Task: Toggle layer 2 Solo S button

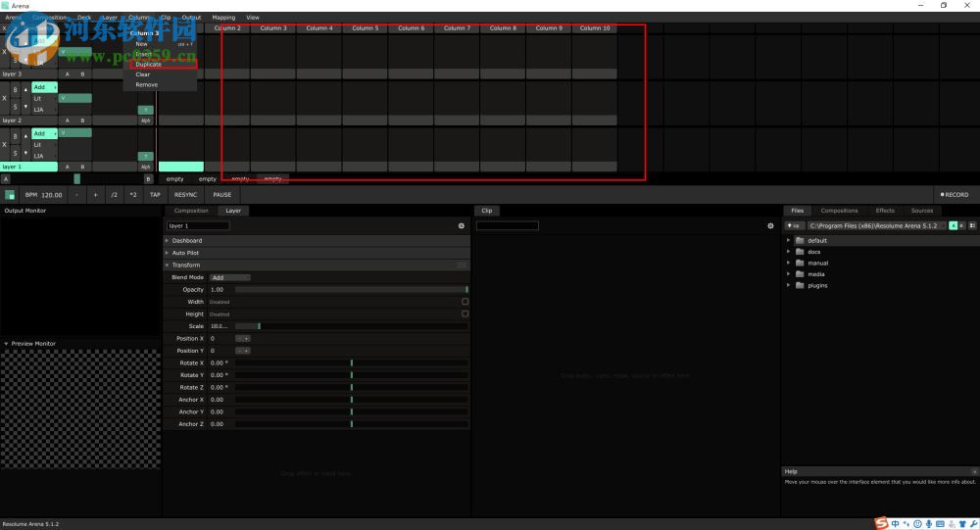Action: point(16,107)
